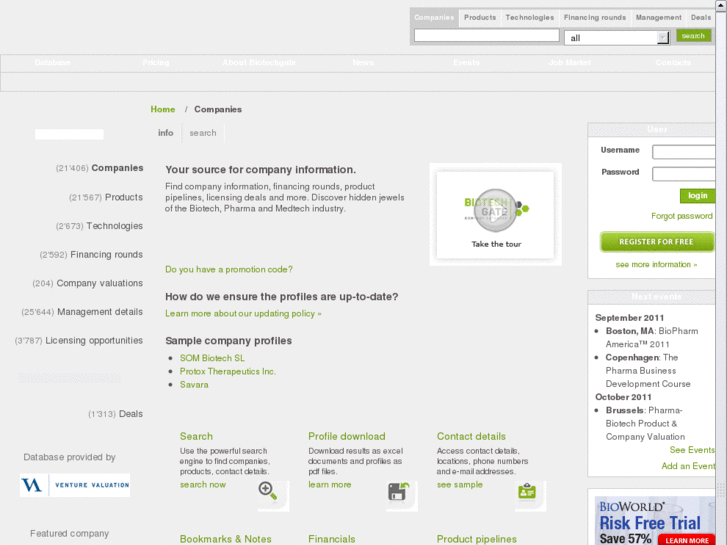Open the Database menu

click(52, 63)
